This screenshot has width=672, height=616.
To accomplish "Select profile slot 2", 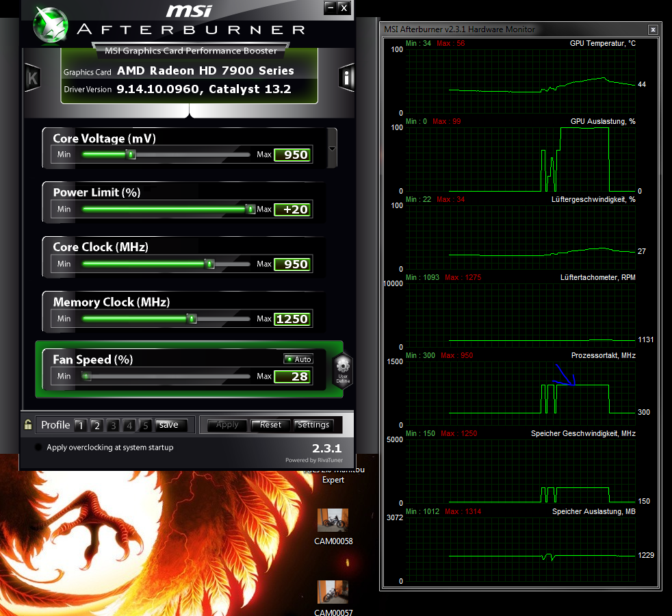I will (x=97, y=425).
